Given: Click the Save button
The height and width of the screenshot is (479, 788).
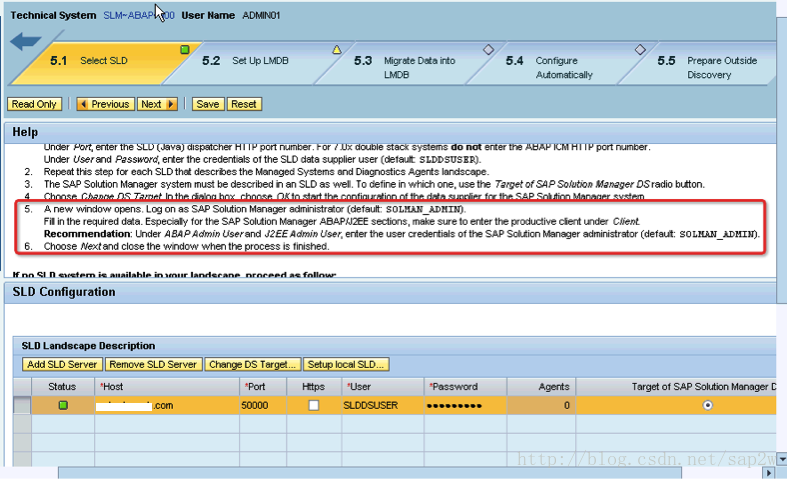Looking at the screenshot, I should coord(208,104).
